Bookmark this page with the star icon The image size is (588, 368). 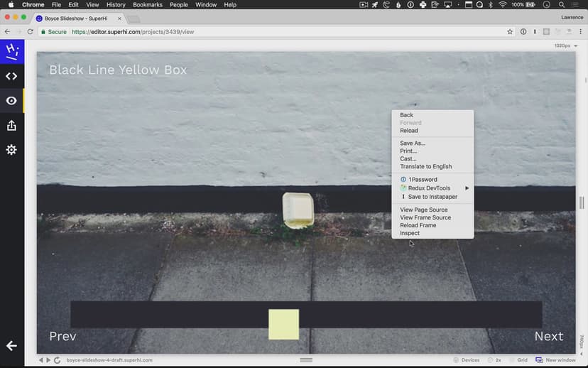[510, 32]
